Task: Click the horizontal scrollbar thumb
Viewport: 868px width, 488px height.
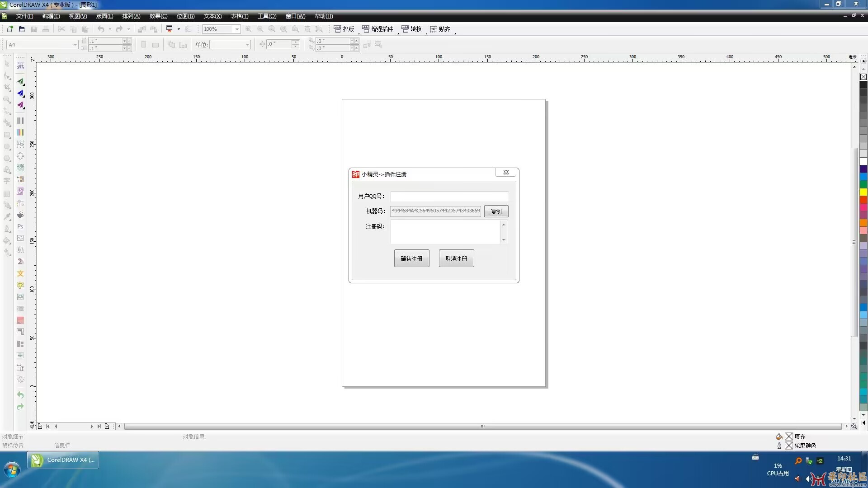Action: pos(482,426)
